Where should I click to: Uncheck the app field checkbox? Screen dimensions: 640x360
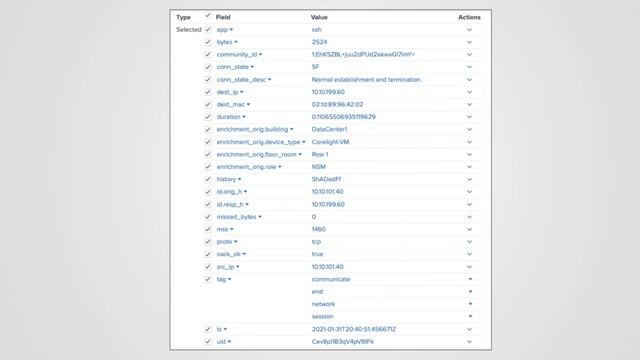pyautogui.click(x=208, y=29)
